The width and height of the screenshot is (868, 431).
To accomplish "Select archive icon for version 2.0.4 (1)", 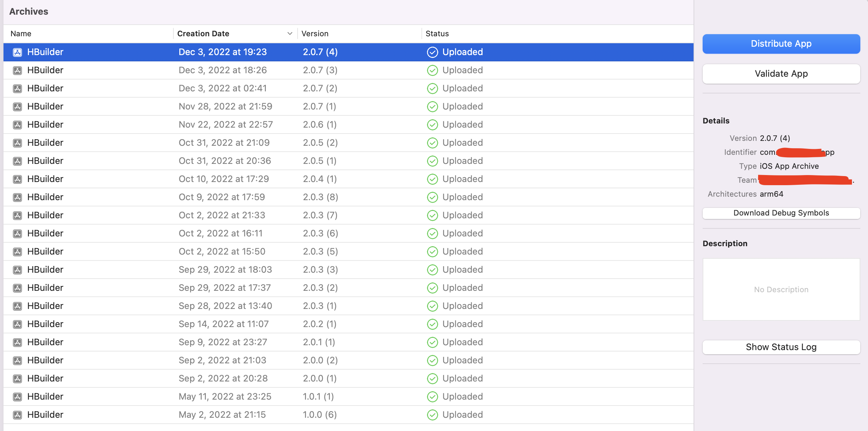I will click(x=17, y=179).
